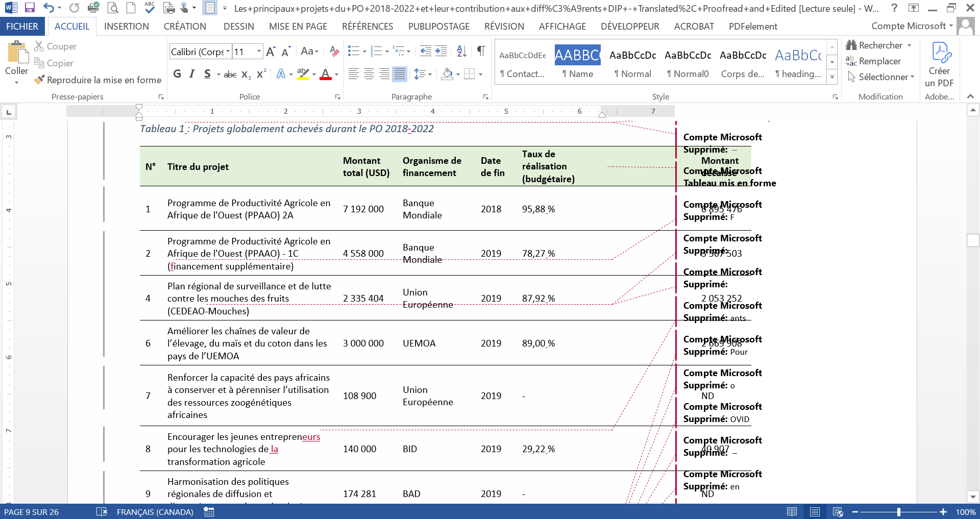Open Police dialog launcher
The image size is (980, 519).
[x=337, y=97]
